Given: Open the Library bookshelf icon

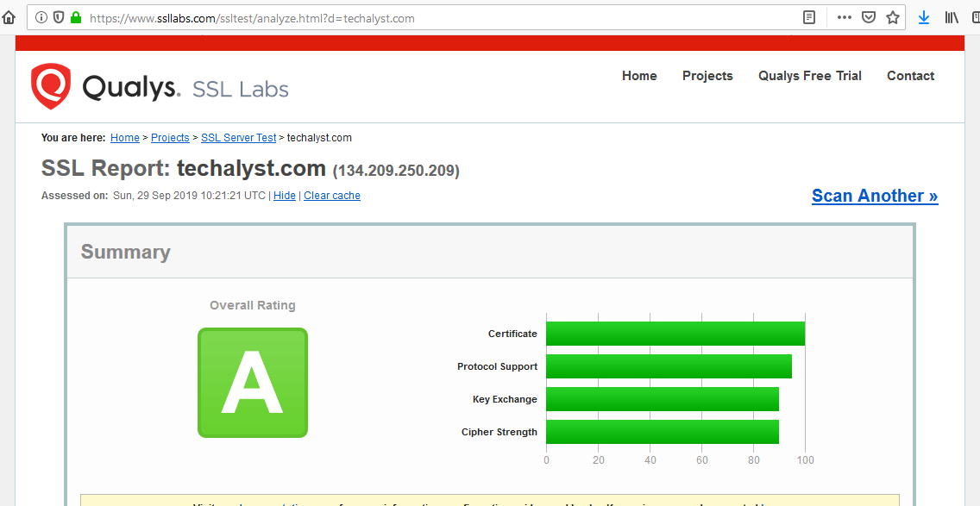Looking at the screenshot, I should [x=952, y=17].
